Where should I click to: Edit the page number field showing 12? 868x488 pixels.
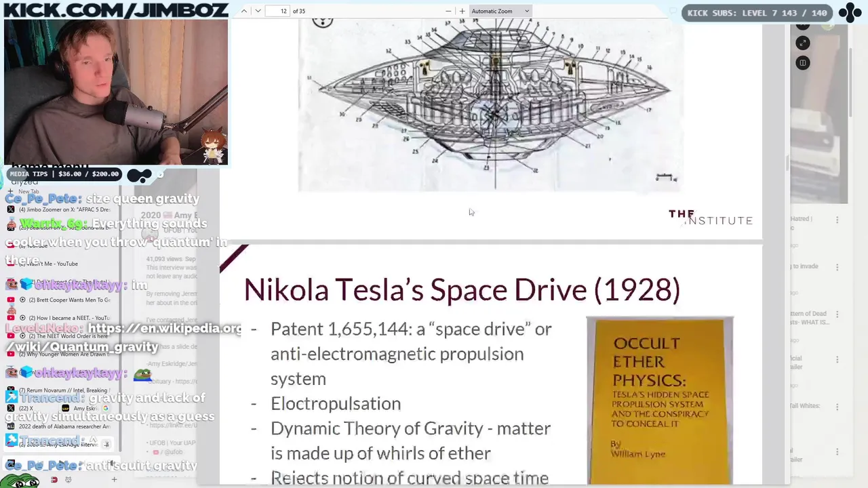[x=277, y=11]
